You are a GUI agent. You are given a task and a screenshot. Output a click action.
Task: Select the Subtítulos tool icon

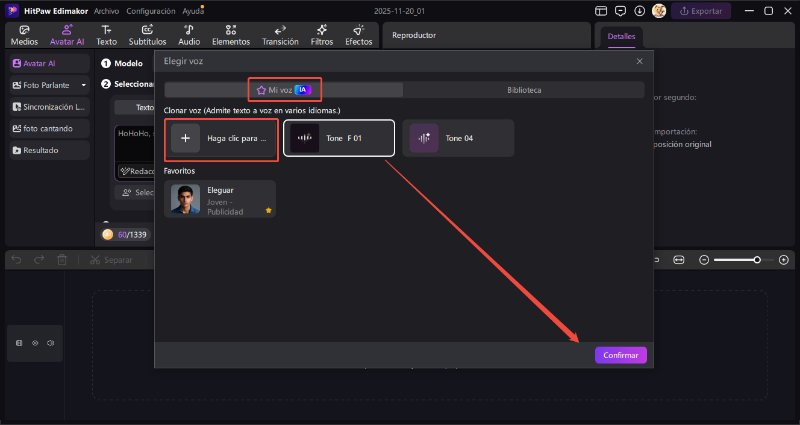pyautogui.click(x=147, y=35)
